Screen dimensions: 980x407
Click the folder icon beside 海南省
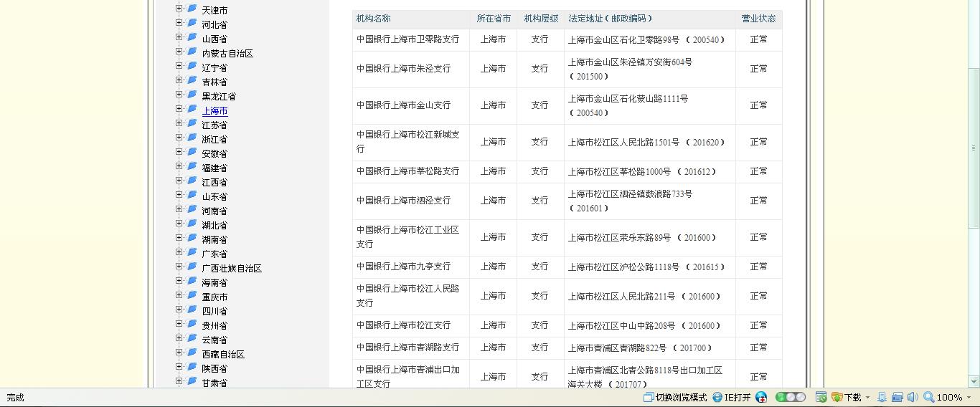coord(192,281)
